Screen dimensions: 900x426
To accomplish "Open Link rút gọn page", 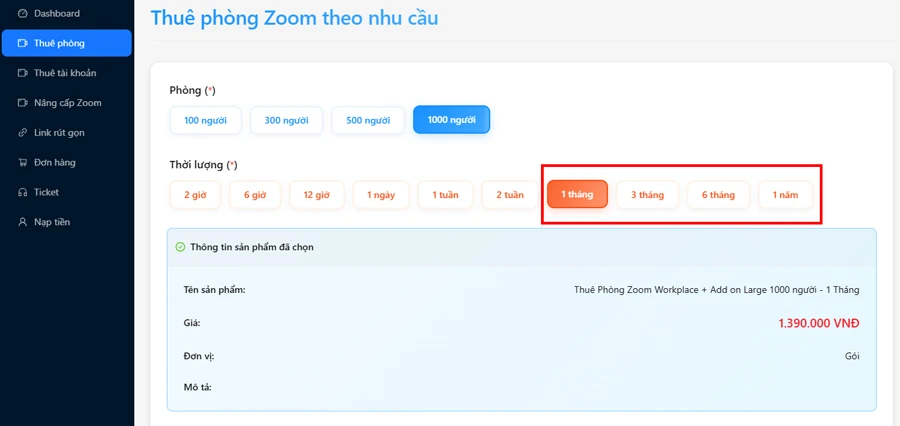I will tap(67, 133).
